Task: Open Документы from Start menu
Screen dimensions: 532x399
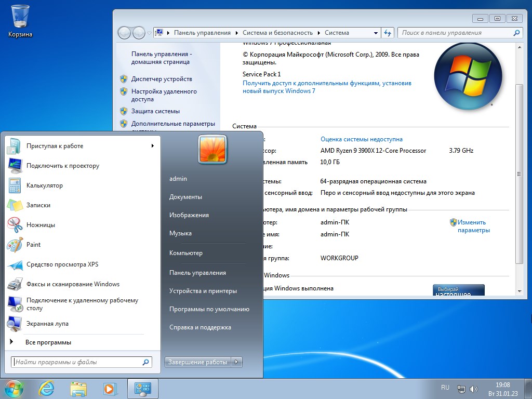Action: (x=185, y=197)
